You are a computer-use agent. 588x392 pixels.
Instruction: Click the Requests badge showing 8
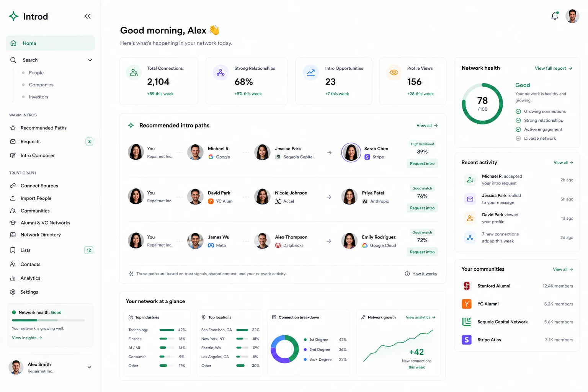pyautogui.click(x=90, y=142)
